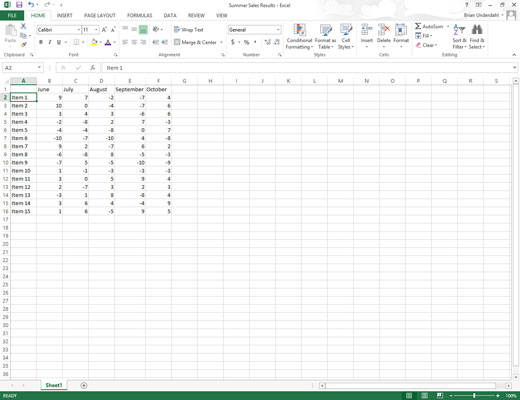Click Decrease Decimal icon
Viewport: 520px width, 400px height.
pyautogui.click(x=277, y=42)
